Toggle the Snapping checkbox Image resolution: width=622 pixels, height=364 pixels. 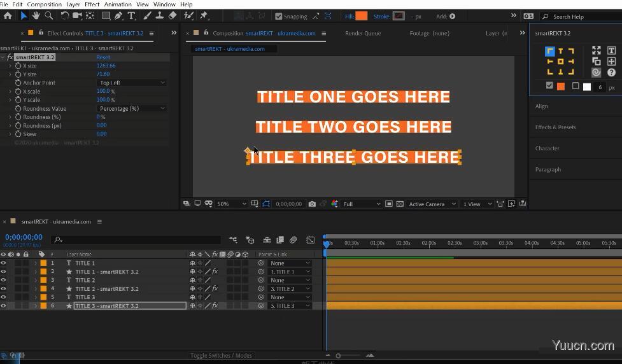coord(278,17)
